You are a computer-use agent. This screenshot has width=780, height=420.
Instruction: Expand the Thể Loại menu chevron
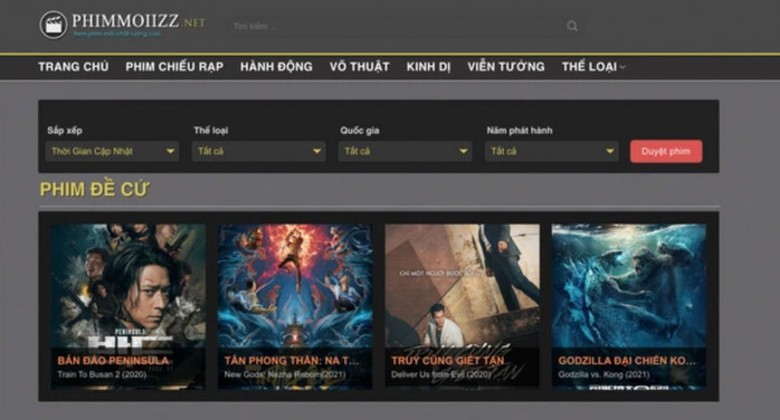pos(622,67)
